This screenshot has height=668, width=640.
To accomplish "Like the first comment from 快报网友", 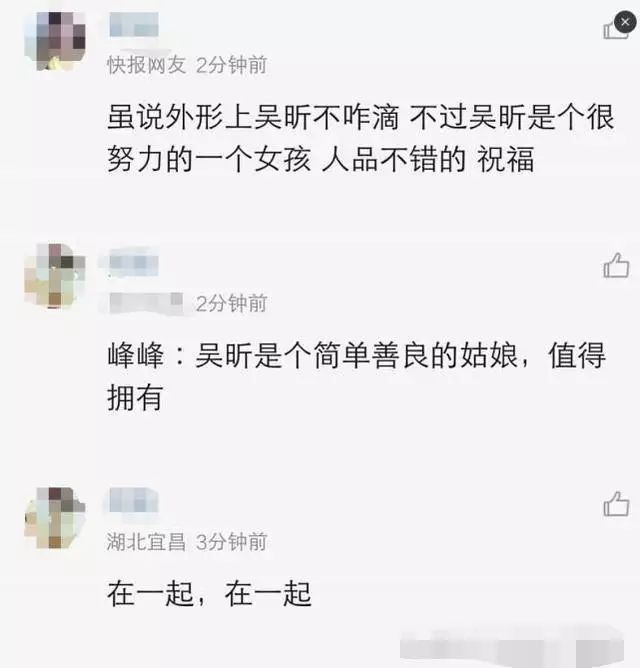I will click(614, 30).
